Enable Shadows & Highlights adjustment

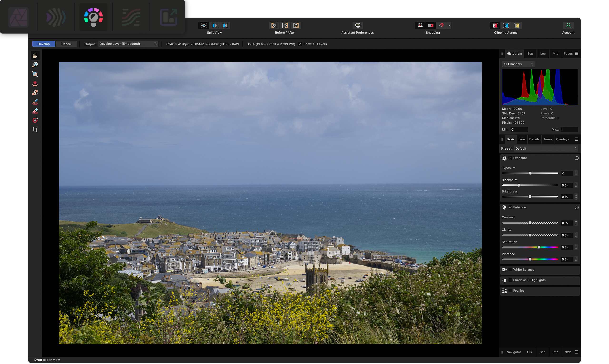pyautogui.click(x=511, y=280)
